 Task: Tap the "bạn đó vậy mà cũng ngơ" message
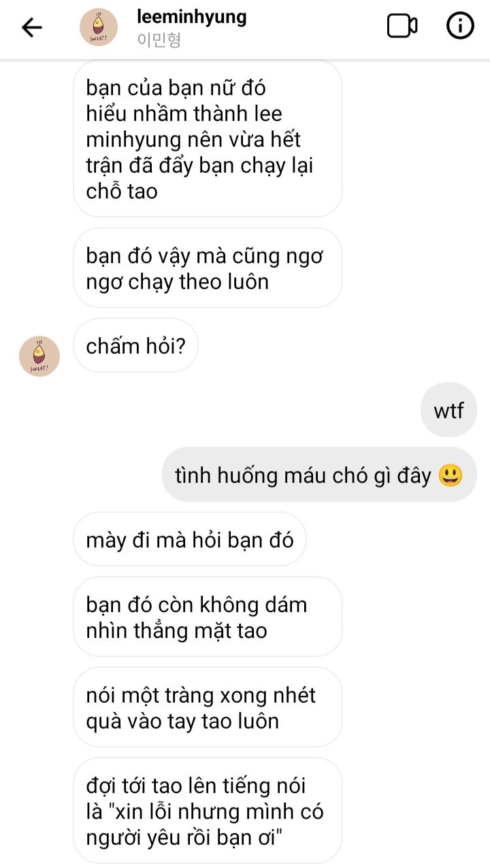click(x=208, y=268)
